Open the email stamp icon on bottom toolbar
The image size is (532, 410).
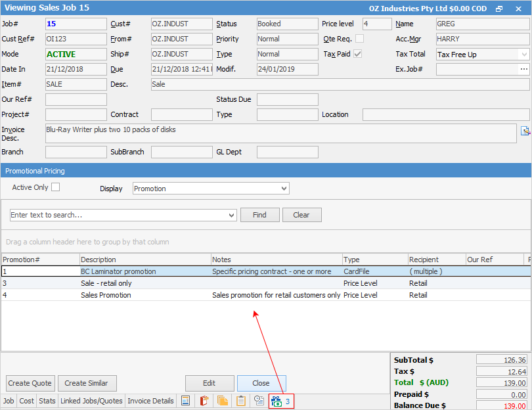click(259, 401)
